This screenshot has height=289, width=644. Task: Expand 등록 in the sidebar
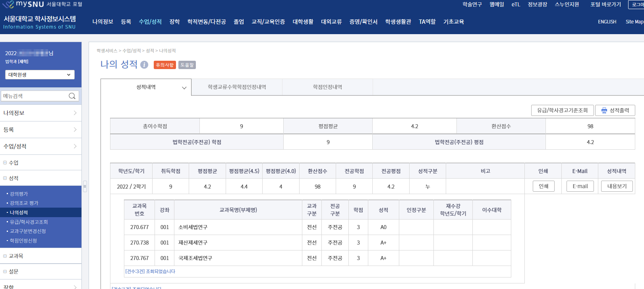(41, 130)
